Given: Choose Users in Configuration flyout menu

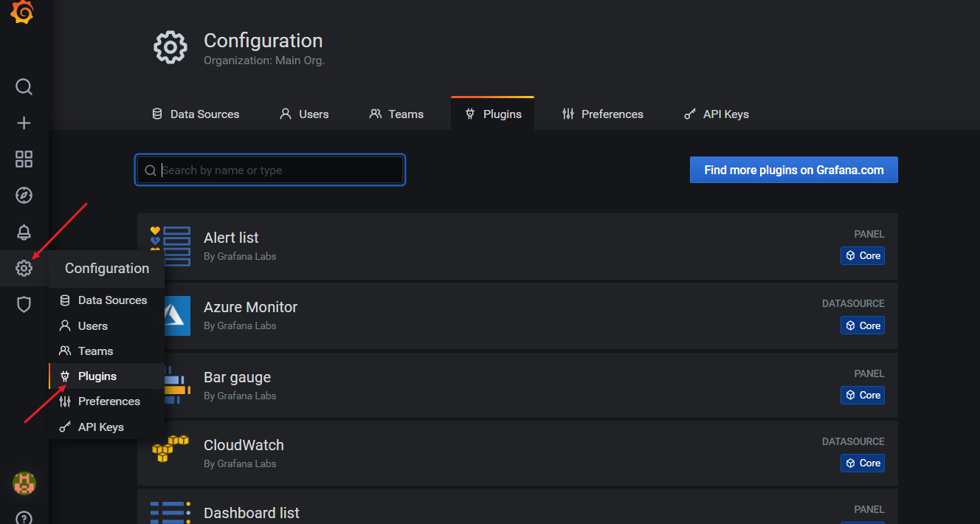Looking at the screenshot, I should point(106,325).
